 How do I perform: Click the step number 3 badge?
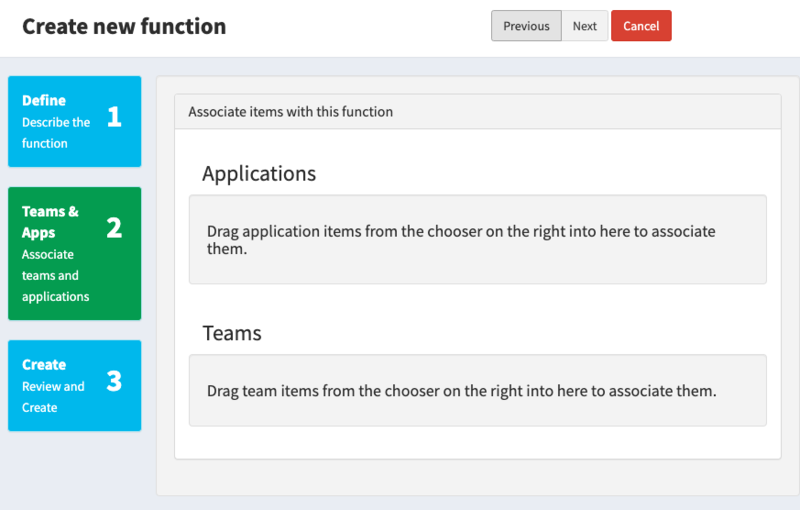(x=114, y=381)
